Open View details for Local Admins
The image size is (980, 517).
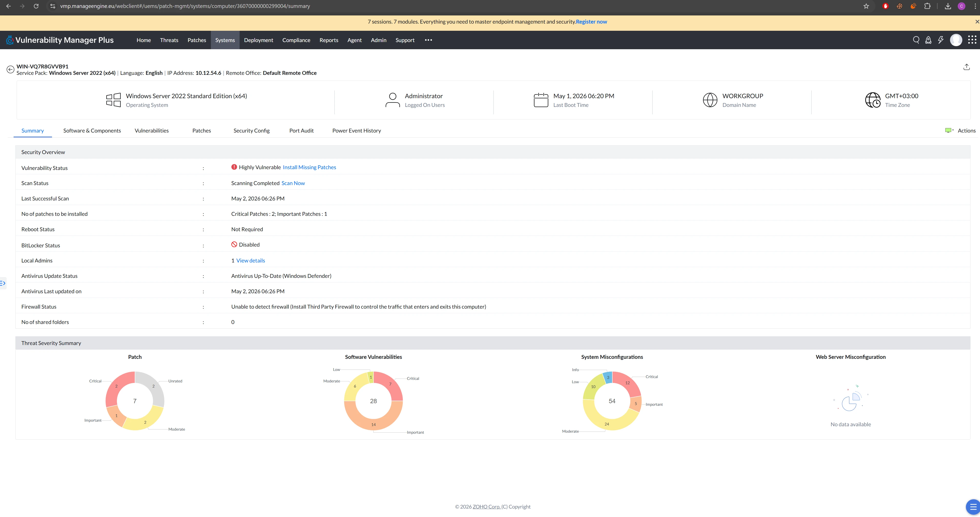pos(250,260)
